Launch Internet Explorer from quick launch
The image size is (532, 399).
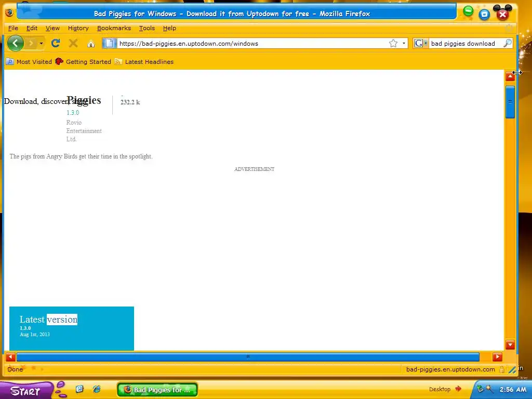click(x=96, y=389)
